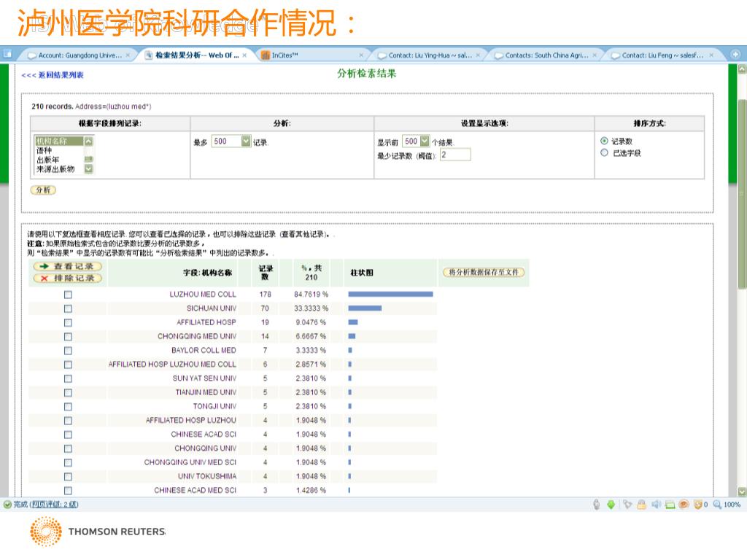Click the CHINESE ACAD SCI institution name
This screenshot has width=747, height=560.
pos(204,435)
